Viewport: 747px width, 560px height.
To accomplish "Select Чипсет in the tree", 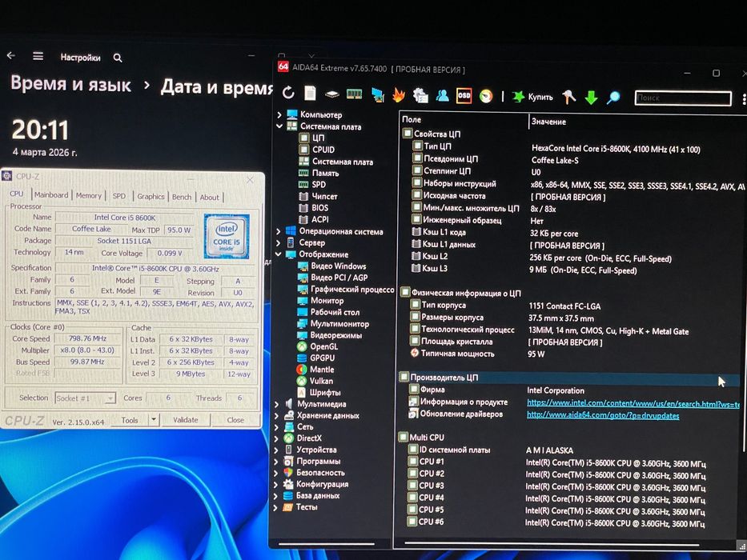I will point(318,196).
